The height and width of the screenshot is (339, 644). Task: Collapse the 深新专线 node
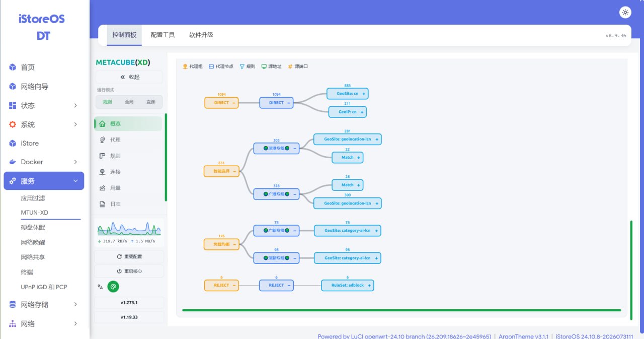click(x=295, y=258)
